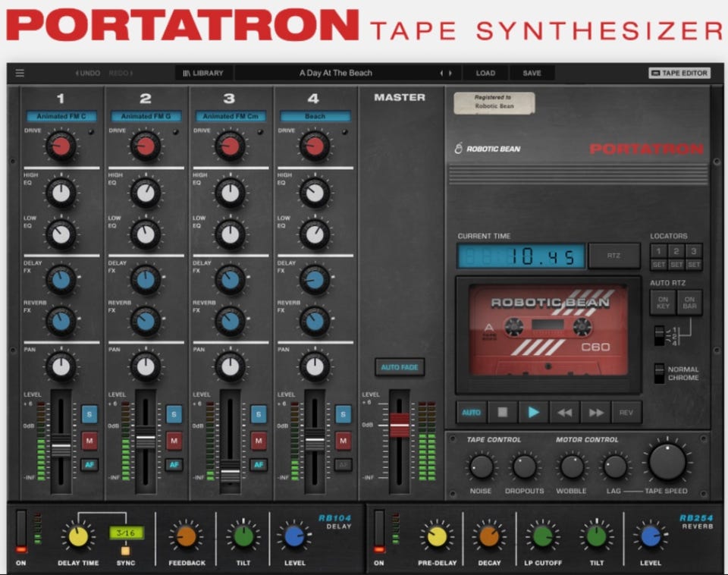Mute channel 2 with M button

tap(174, 440)
